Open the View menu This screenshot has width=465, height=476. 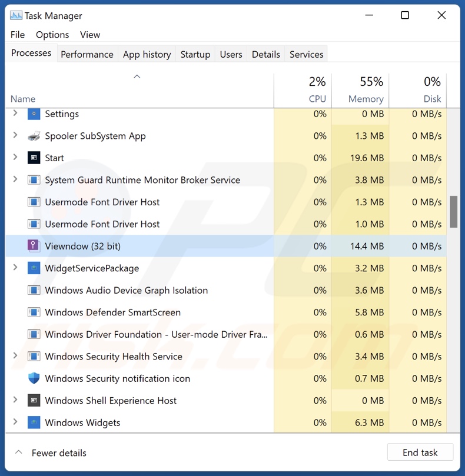click(90, 35)
